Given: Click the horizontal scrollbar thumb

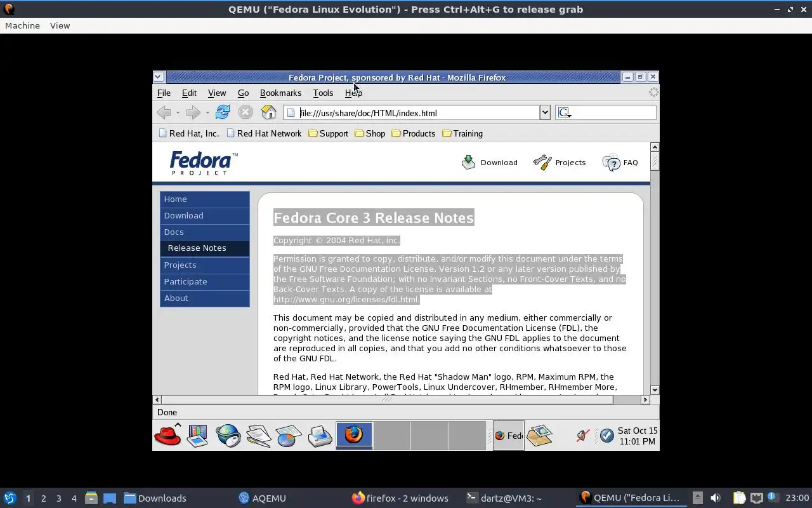Looking at the screenshot, I should click(387, 399).
